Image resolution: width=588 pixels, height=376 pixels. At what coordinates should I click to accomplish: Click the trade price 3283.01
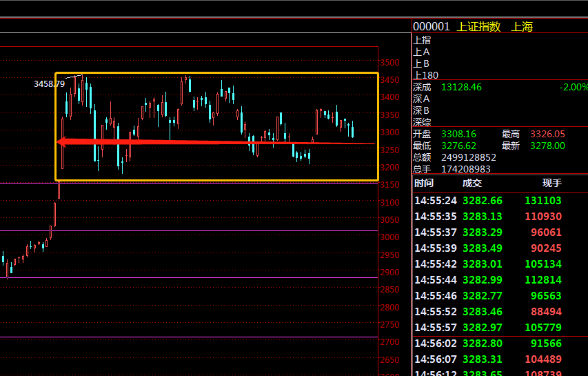click(483, 264)
